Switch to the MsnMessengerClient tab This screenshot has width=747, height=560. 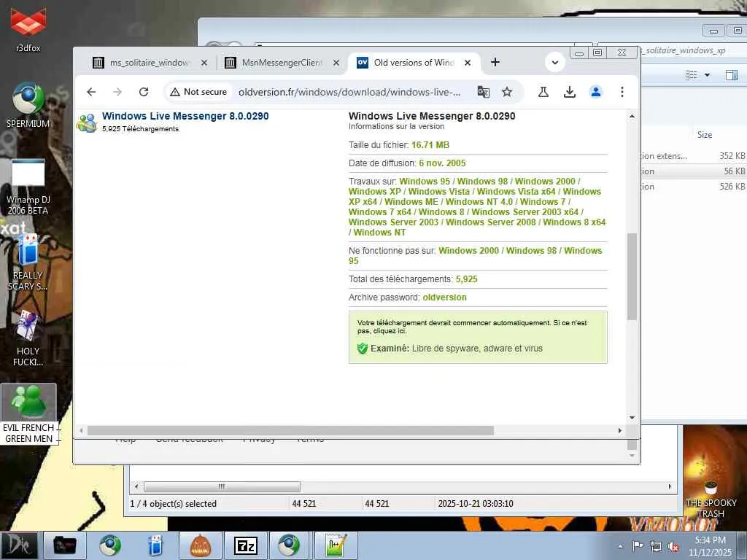pyautogui.click(x=281, y=63)
